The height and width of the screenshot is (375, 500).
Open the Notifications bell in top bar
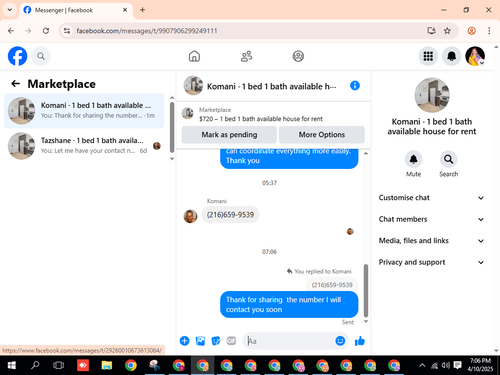tap(451, 56)
